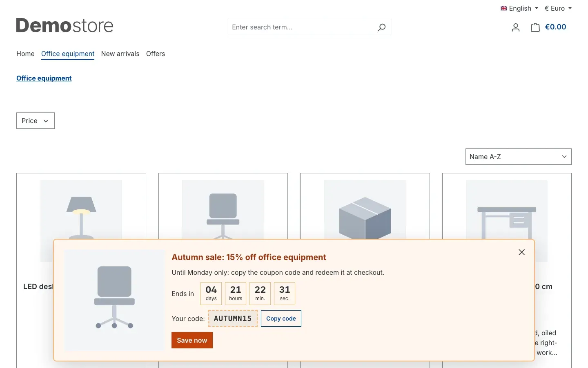Image resolution: width=588 pixels, height=368 pixels.
Task: Click the 'Until Monday only' description text
Action: tap(278, 272)
